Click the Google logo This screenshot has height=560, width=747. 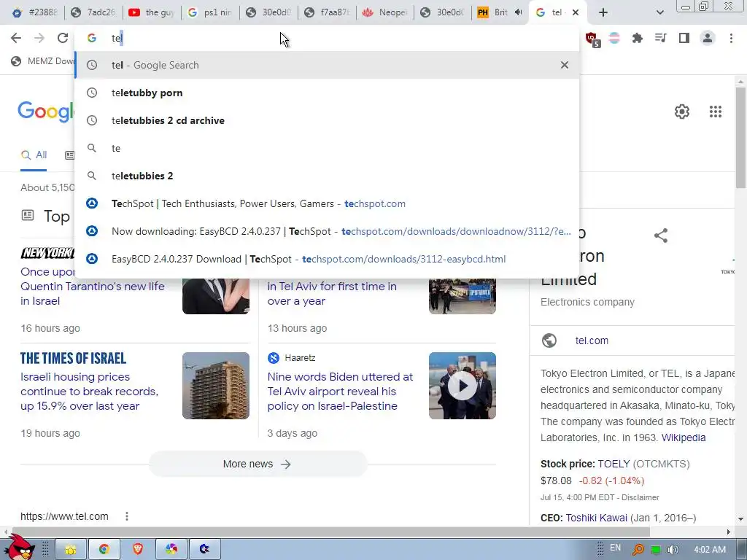pyautogui.click(x=46, y=112)
